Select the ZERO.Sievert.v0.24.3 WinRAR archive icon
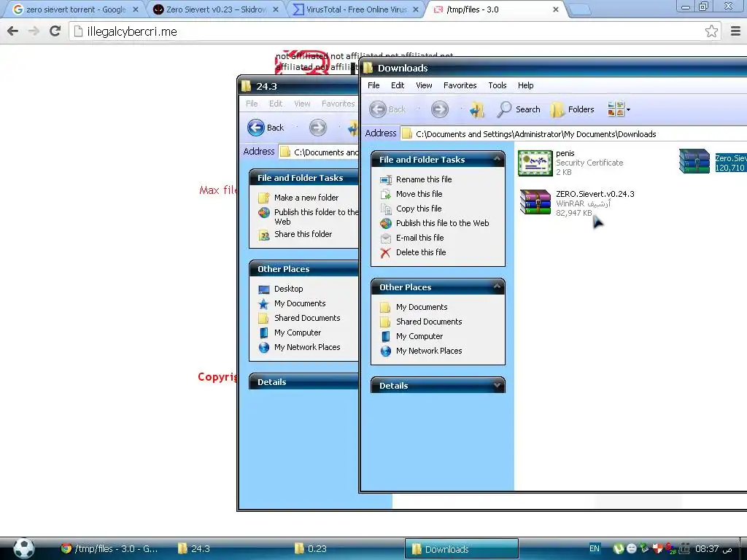 pos(535,202)
